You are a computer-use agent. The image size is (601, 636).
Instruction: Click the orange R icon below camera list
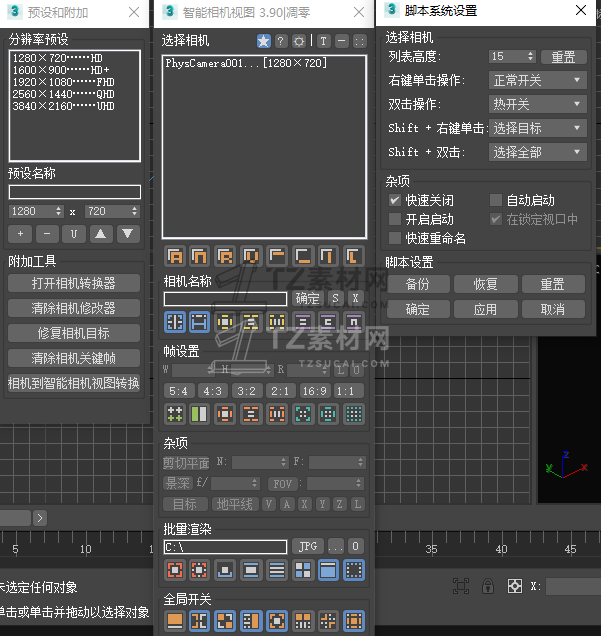coord(225,256)
